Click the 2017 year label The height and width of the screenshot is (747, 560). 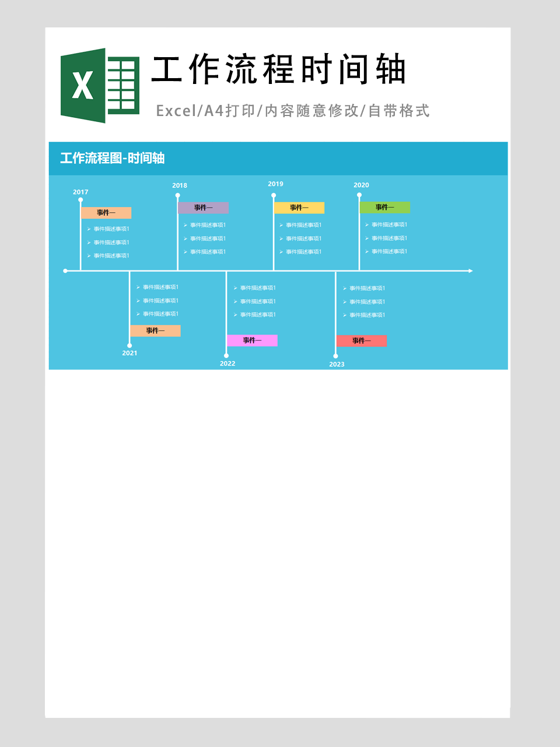(80, 192)
